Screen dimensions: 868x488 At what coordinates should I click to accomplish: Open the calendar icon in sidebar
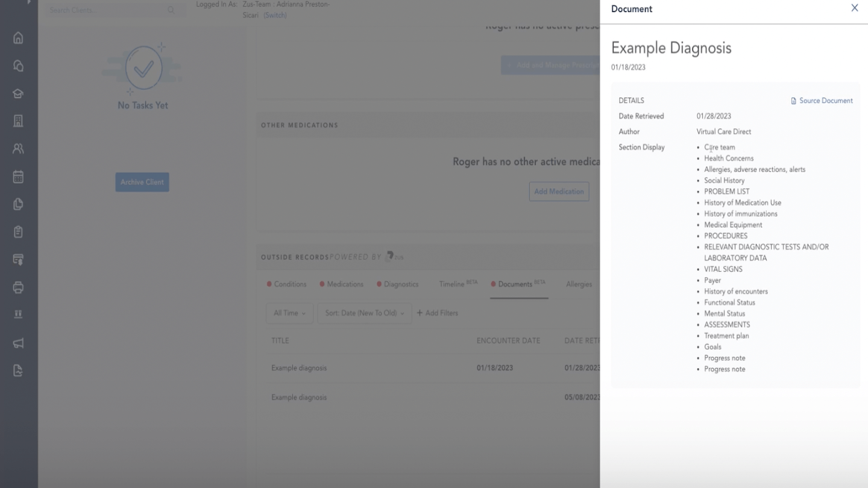[x=18, y=177]
